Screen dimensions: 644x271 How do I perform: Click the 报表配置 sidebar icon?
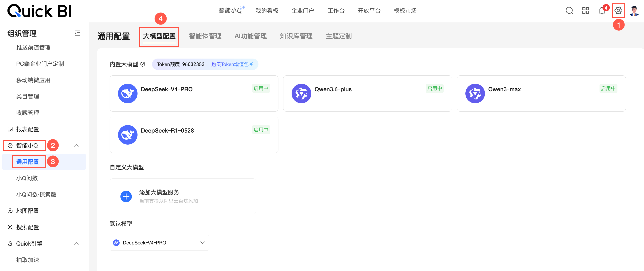[10, 129]
